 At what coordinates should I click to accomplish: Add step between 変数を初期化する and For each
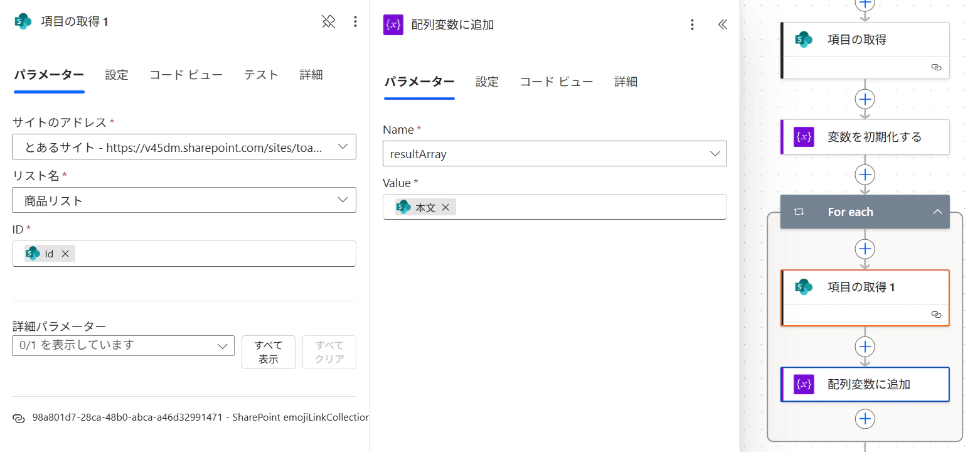coord(865,174)
